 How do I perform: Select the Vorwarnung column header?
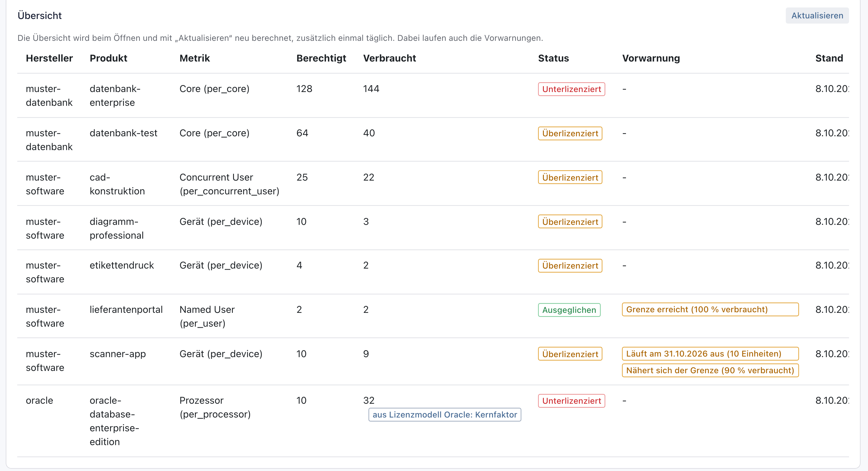651,58
